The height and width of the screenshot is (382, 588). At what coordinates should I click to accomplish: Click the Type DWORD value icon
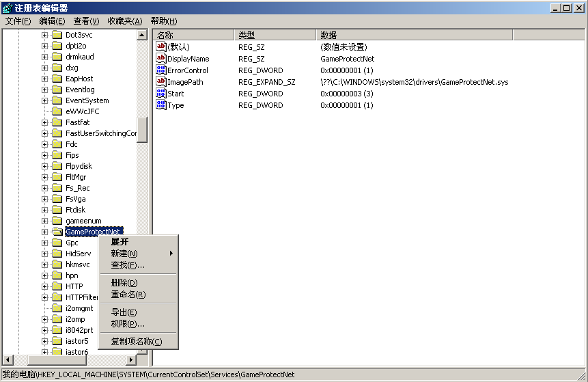pos(161,105)
